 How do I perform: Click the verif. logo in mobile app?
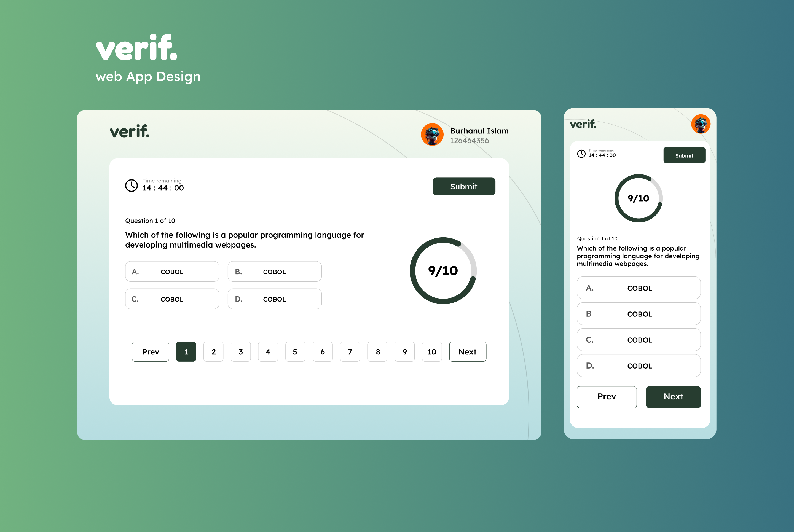point(583,124)
